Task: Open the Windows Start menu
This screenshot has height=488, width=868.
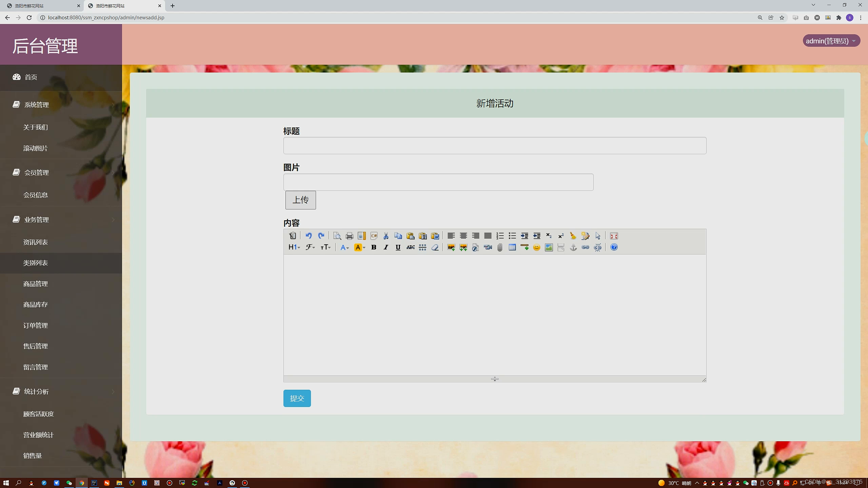Action: click(6, 483)
